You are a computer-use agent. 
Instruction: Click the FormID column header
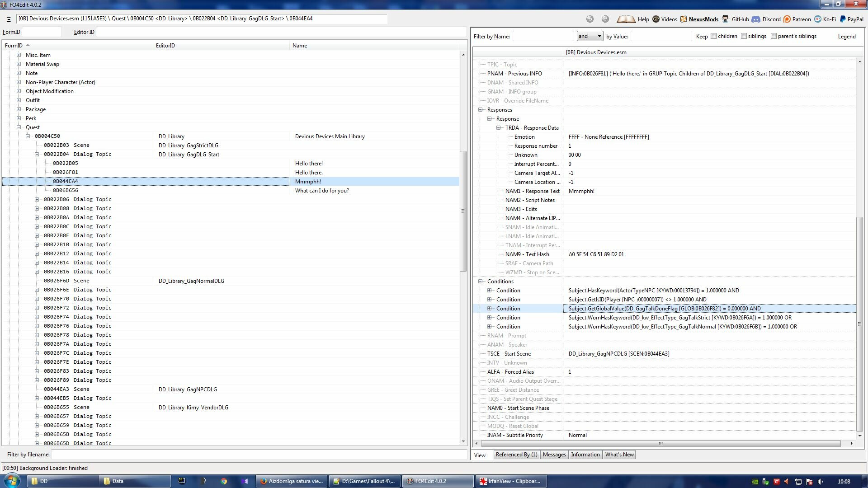tap(78, 46)
